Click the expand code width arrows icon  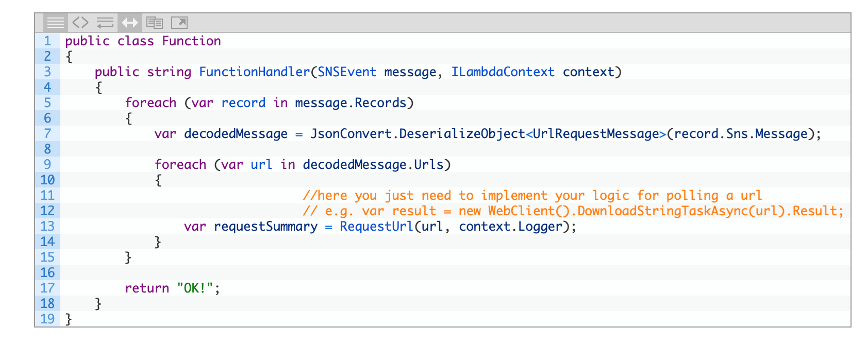click(x=129, y=23)
